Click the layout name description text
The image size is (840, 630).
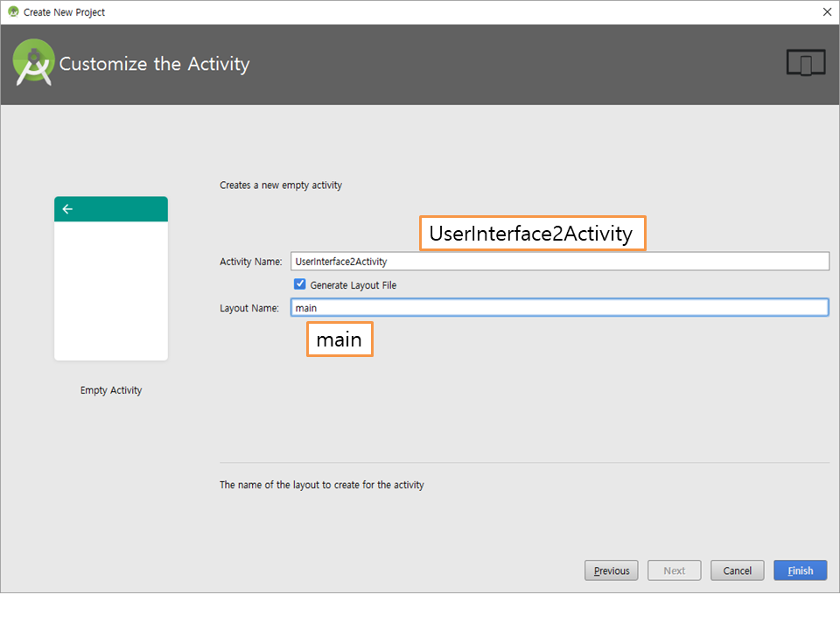(321, 485)
